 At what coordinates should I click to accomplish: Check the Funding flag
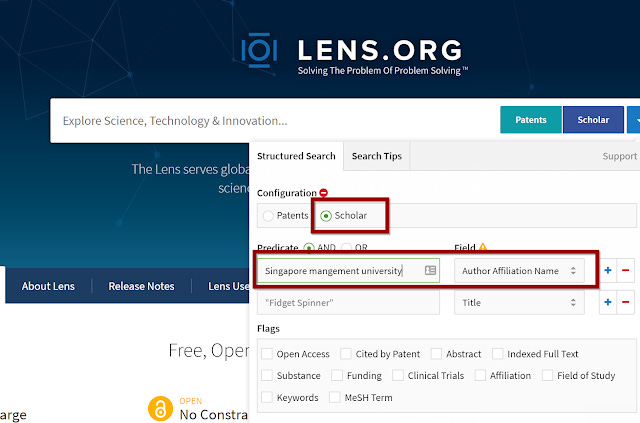pos(337,375)
